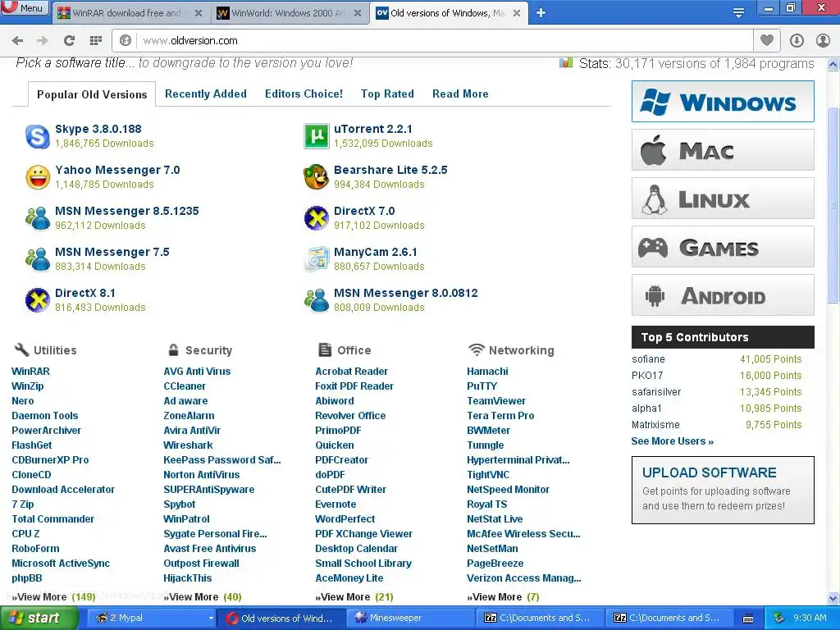Open the CCleaner link
The height and width of the screenshot is (630, 840).
tap(185, 386)
